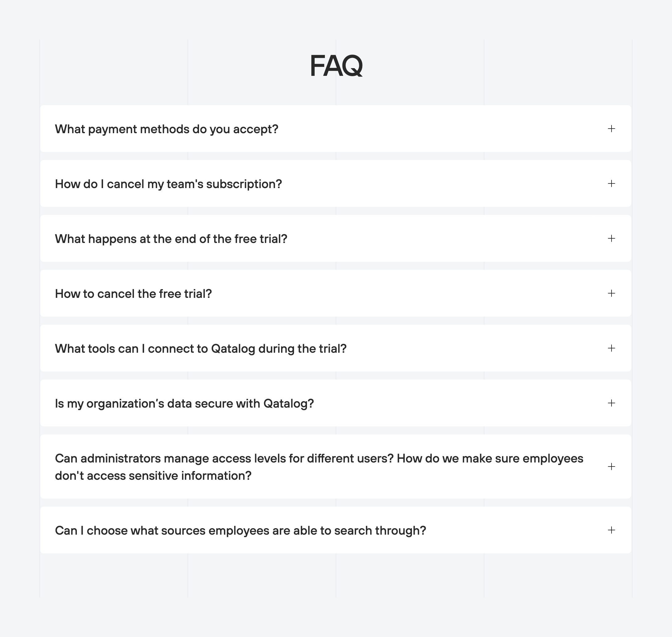Expand the free trial end question
This screenshot has width=672, height=637.
612,239
